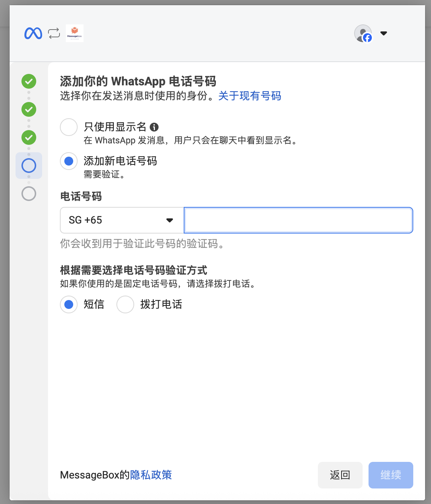Select the 只使用显示名 radio option
Screen dimensions: 431x504
point(68,127)
